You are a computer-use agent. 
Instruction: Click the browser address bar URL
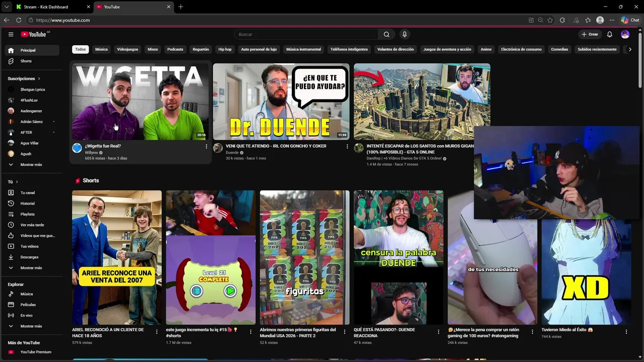coord(63,20)
